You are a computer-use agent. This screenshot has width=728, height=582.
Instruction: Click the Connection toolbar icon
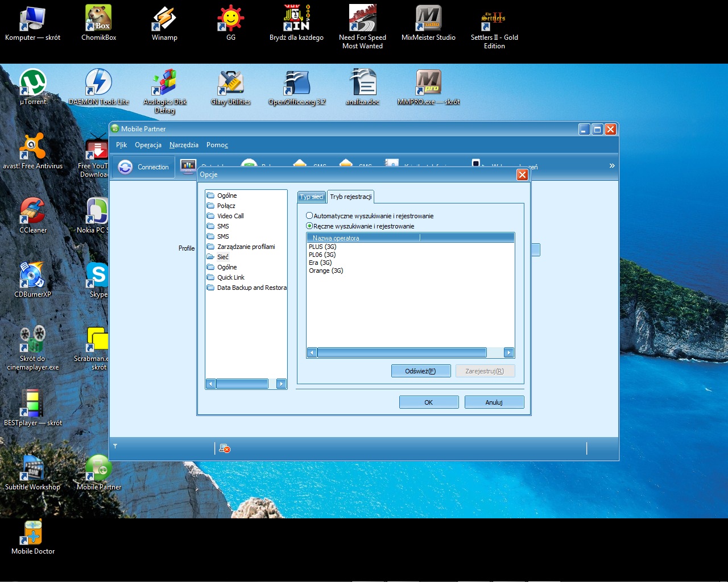[x=143, y=167]
